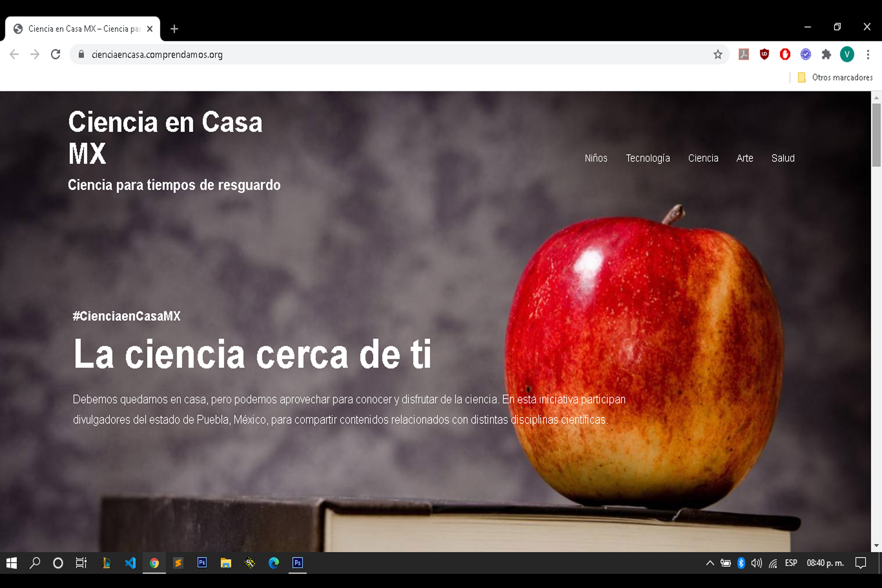Open a new browser tab

174,29
